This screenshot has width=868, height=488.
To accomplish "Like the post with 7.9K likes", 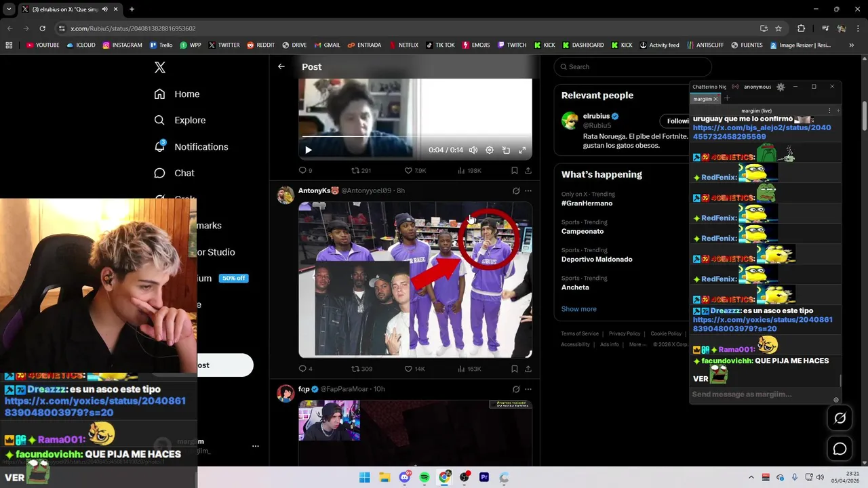I will 415,170.
